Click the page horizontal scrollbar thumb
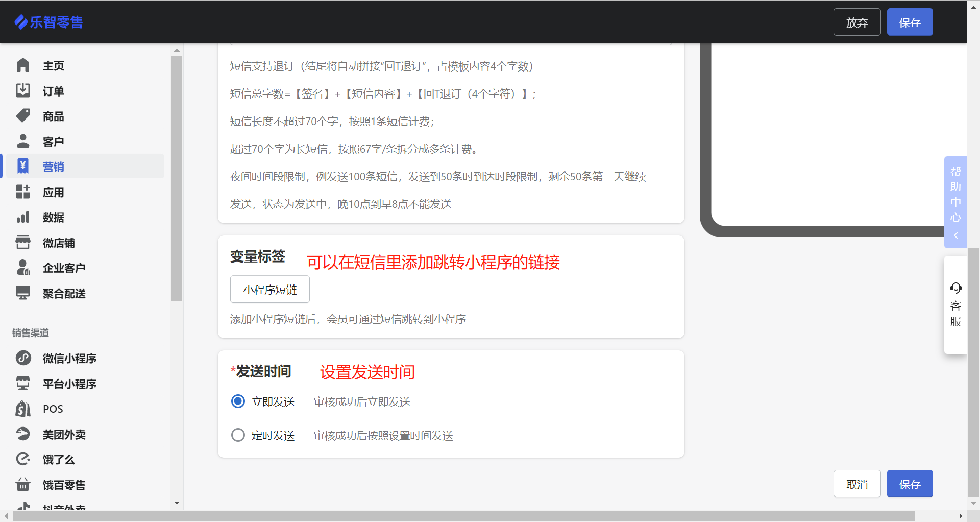 (463, 516)
